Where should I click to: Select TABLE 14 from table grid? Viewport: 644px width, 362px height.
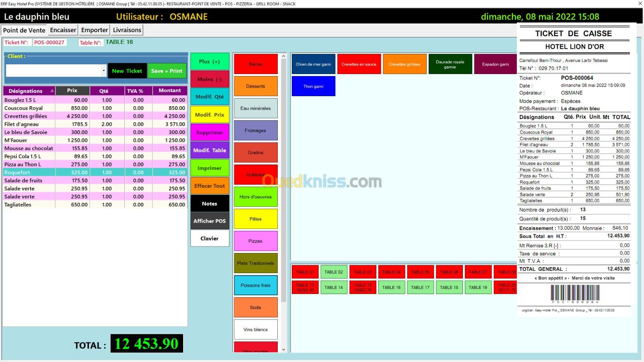pyautogui.click(x=334, y=287)
